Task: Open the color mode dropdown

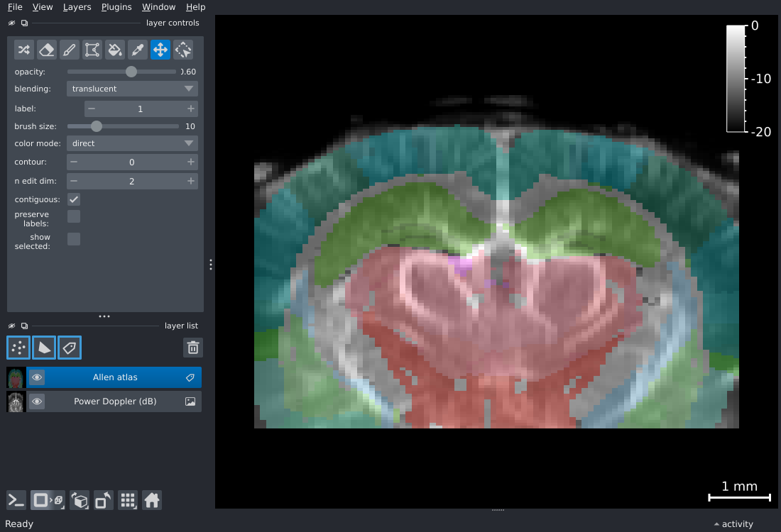Action: [132, 143]
